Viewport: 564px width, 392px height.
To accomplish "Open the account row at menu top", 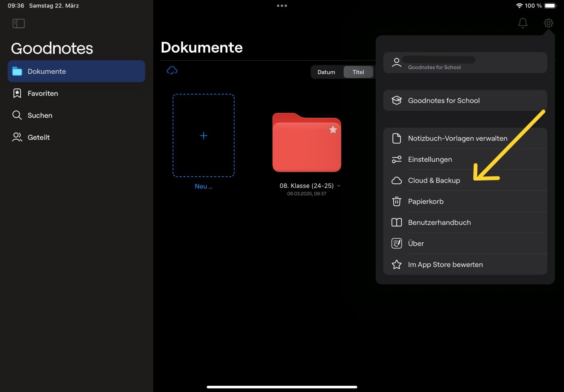I will (x=465, y=63).
